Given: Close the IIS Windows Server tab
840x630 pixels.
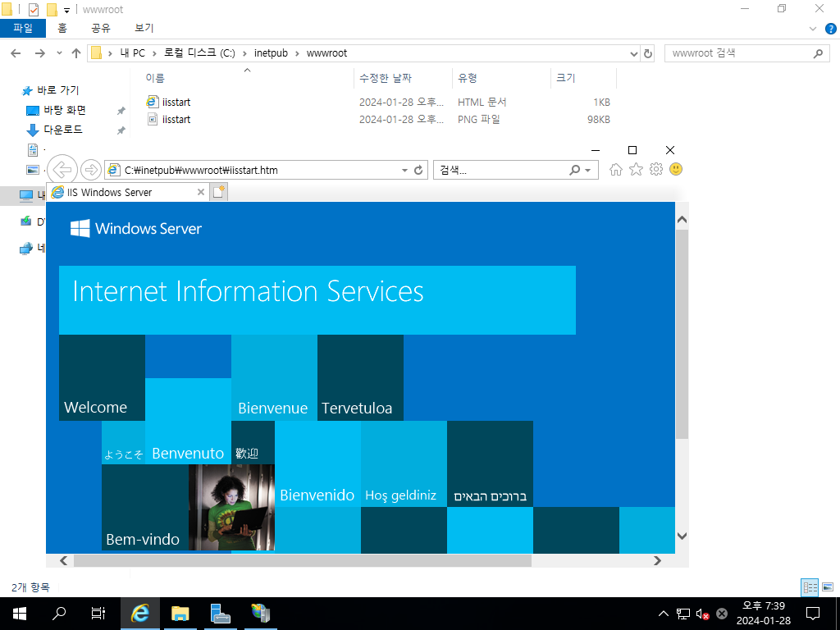Looking at the screenshot, I should coord(201,192).
